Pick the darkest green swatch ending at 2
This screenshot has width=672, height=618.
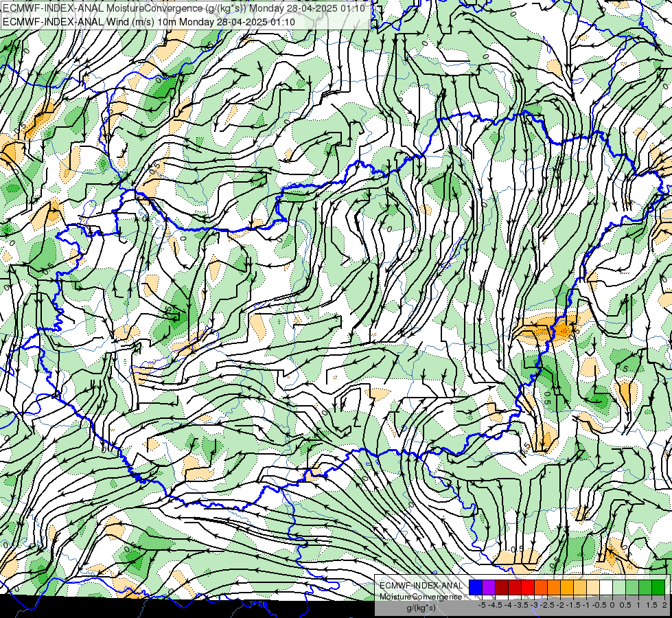click(658, 587)
